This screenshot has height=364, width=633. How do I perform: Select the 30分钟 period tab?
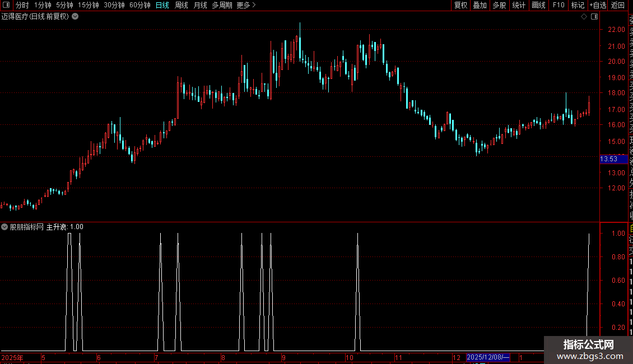click(x=114, y=5)
